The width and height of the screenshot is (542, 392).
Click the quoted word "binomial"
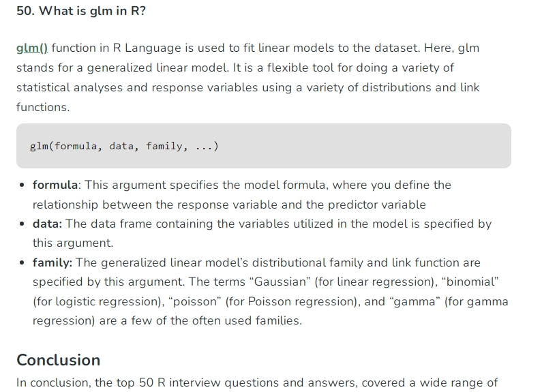pos(470,282)
